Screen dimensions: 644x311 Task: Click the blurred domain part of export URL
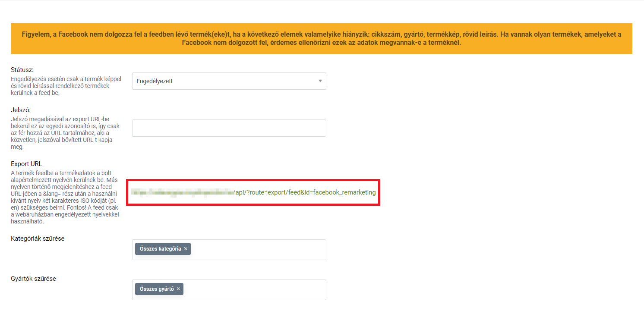click(x=182, y=192)
